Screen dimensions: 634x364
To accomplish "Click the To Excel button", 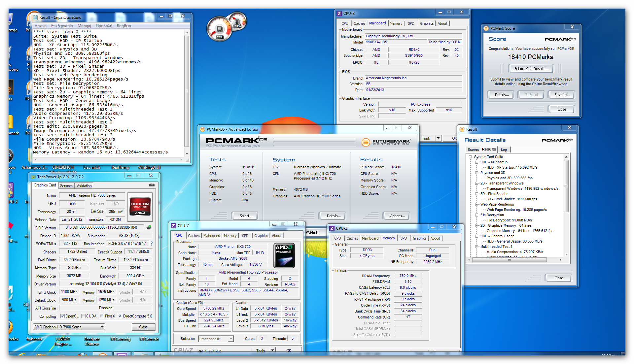I will [531, 95].
